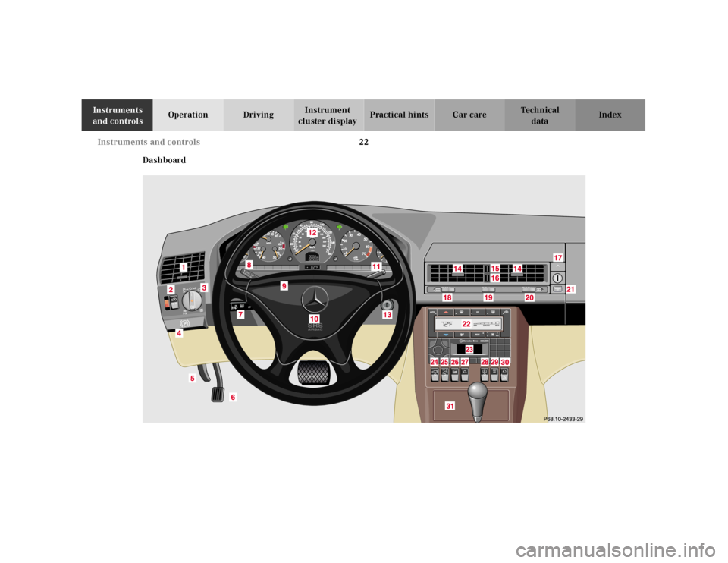Click callout number 18 under the vents
Viewport: 728px width, 563px height.
[x=447, y=297]
